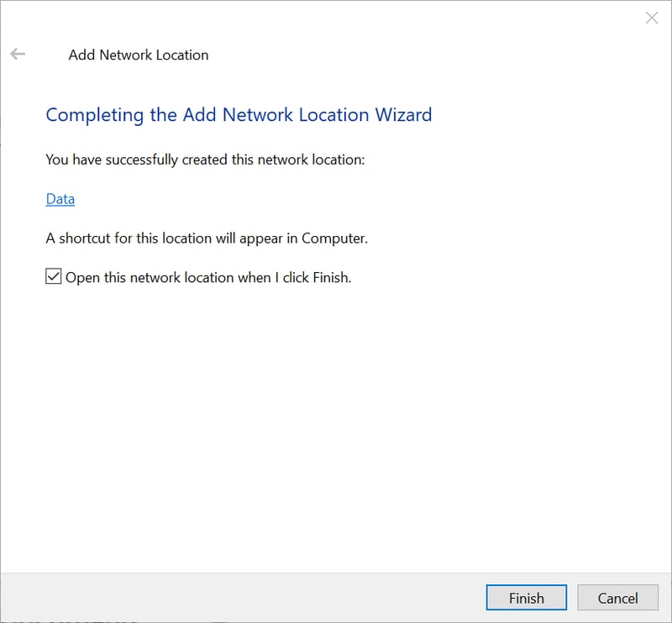Viewport: 672px width, 623px height.
Task: Click the 'Open this network location' checkbox label
Action: (x=207, y=277)
